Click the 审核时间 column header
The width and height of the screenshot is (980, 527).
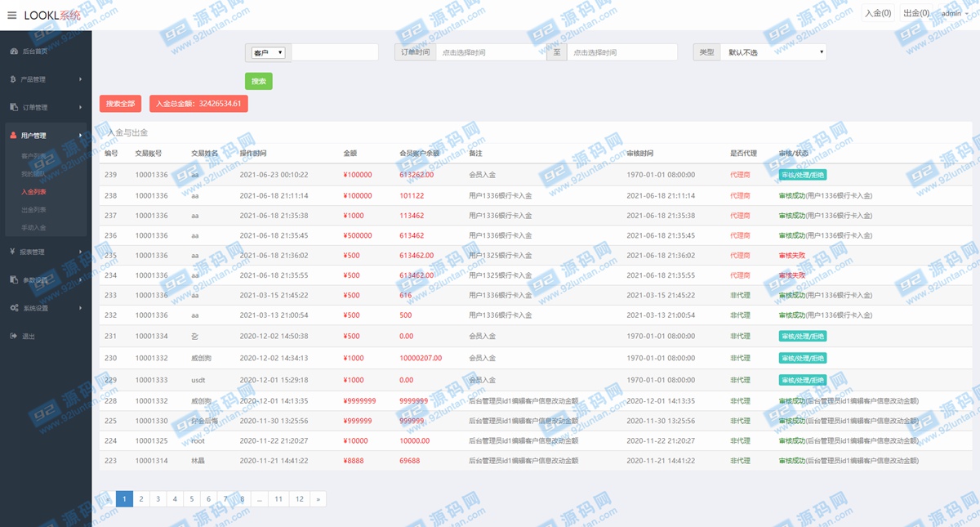click(639, 153)
